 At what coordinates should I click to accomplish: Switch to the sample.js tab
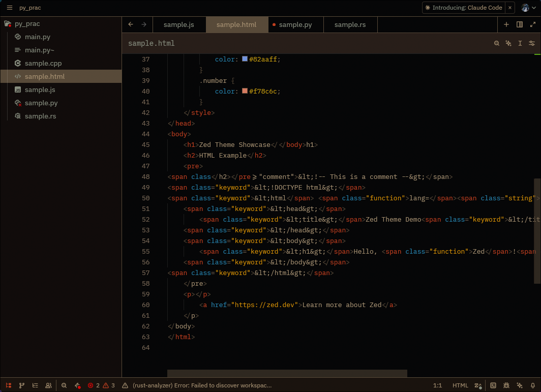tap(179, 25)
